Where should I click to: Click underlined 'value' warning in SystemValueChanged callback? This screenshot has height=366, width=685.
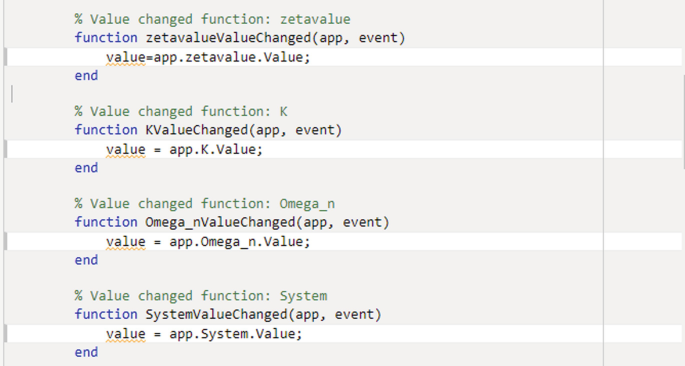126,334
